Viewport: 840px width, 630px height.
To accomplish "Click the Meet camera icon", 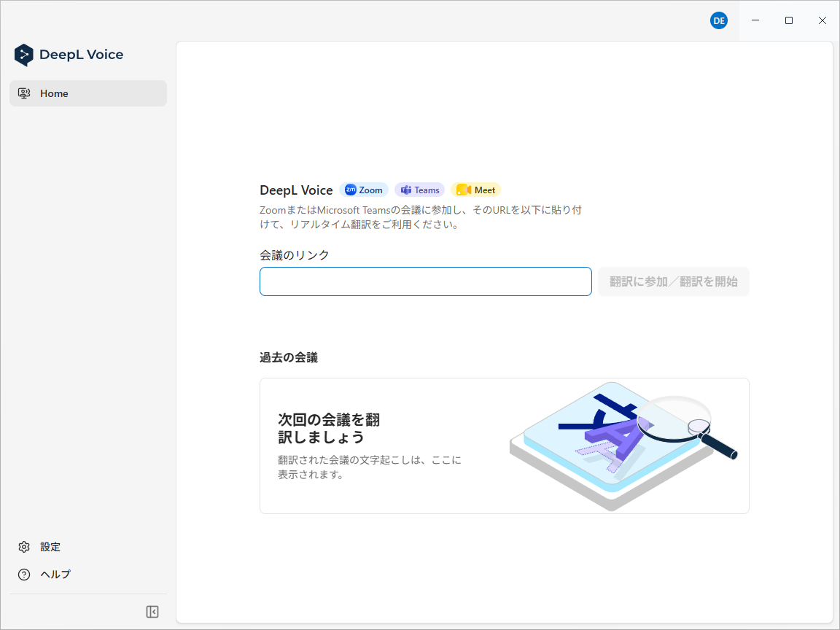I will 464,190.
